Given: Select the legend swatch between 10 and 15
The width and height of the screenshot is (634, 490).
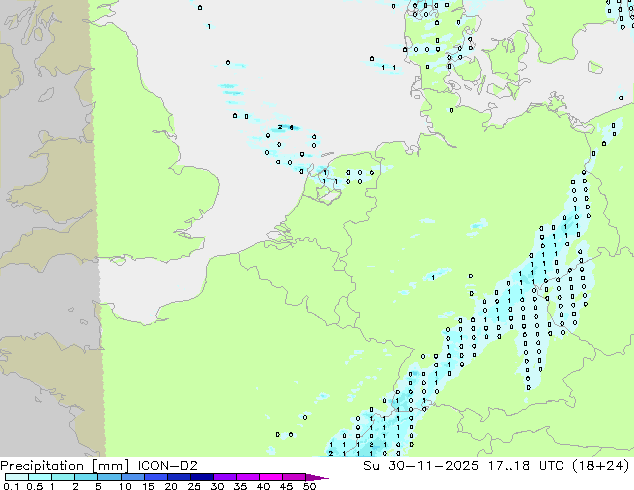Looking at the screenshot, I should (x=132, y=477).
